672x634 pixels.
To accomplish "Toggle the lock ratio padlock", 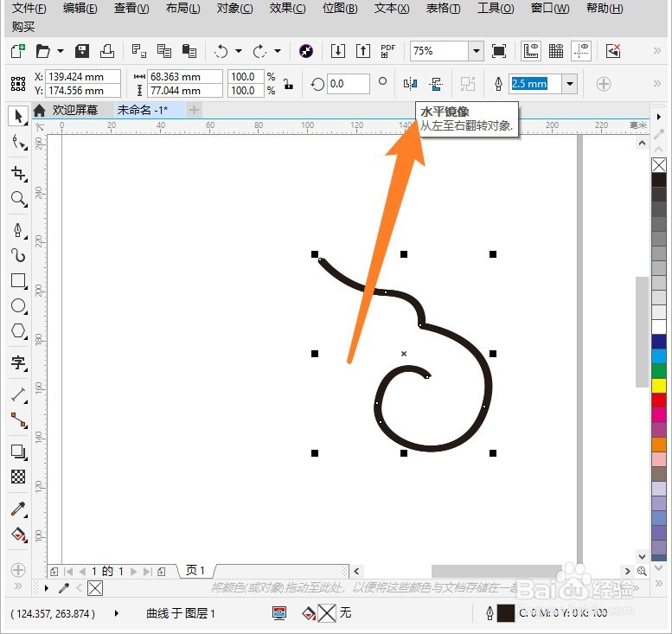I will pos(288,84).
